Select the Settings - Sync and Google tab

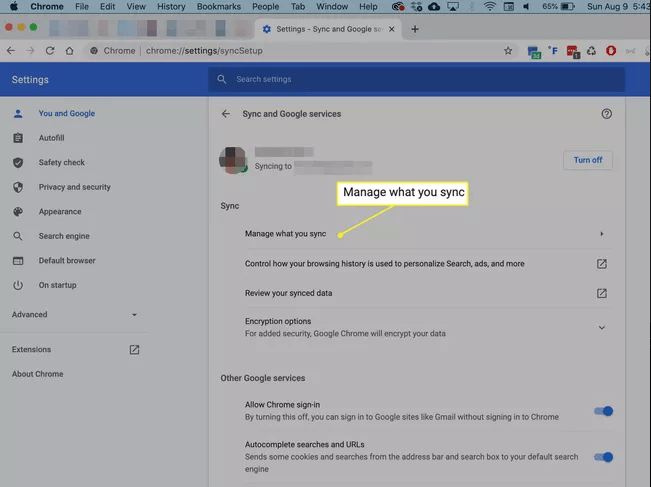point(328,29)
